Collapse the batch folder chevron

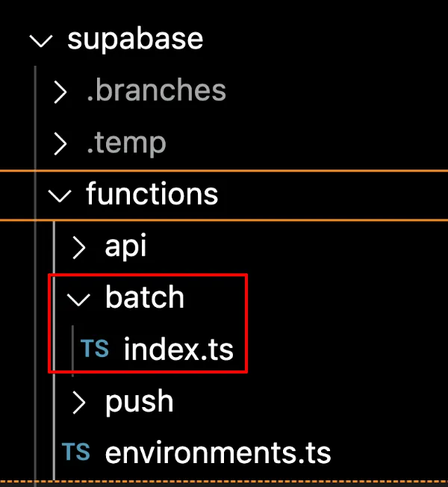click(x=78, y=299)
